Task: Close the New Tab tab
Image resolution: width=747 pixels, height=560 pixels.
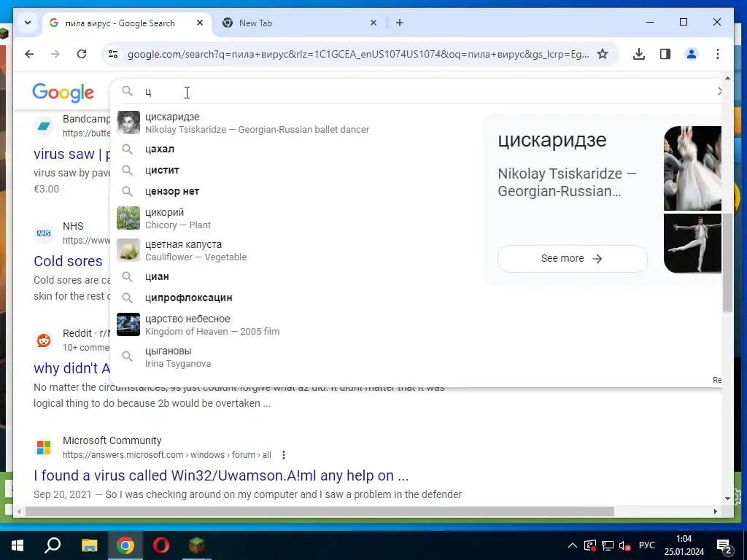Action: [373, 23]
